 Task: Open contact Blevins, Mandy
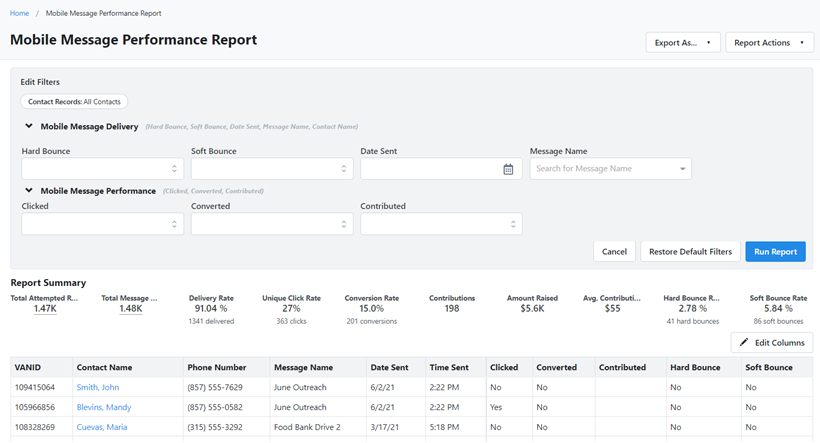click(x=104, y=407)
